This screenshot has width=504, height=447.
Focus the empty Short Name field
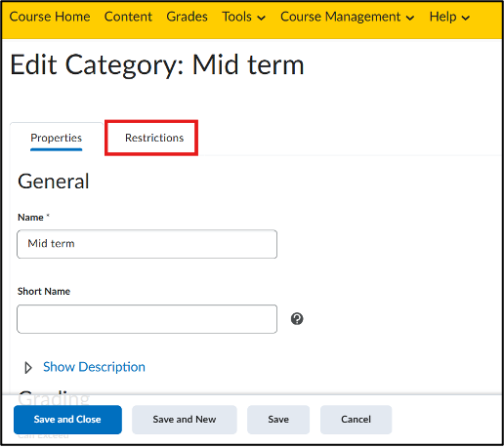tap(147, 319)
